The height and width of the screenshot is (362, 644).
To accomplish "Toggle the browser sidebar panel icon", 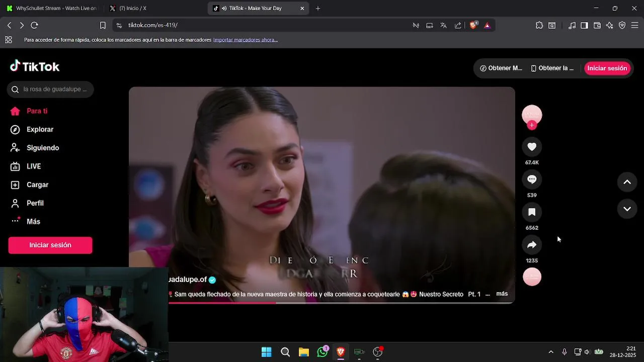I will point(584,25).
